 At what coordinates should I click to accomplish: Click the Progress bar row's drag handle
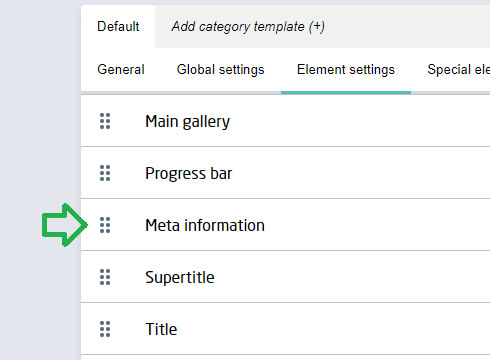pos(105,173)
